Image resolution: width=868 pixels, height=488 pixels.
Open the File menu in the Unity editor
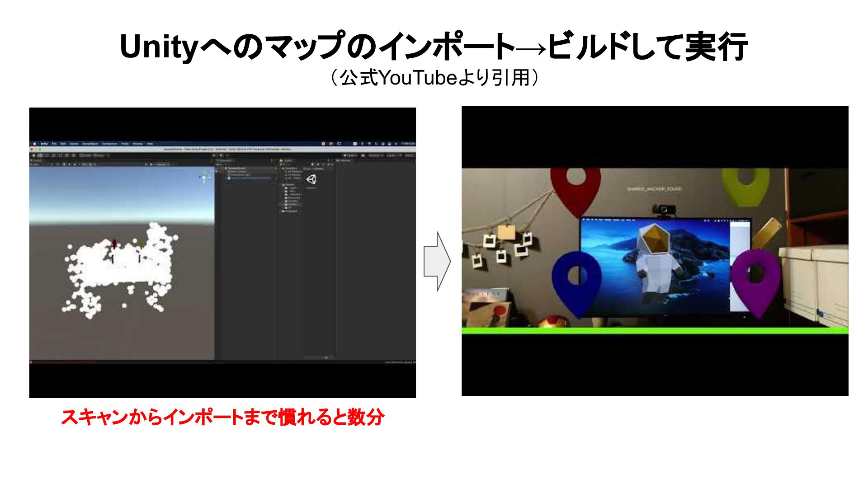(x=54, y=144)
